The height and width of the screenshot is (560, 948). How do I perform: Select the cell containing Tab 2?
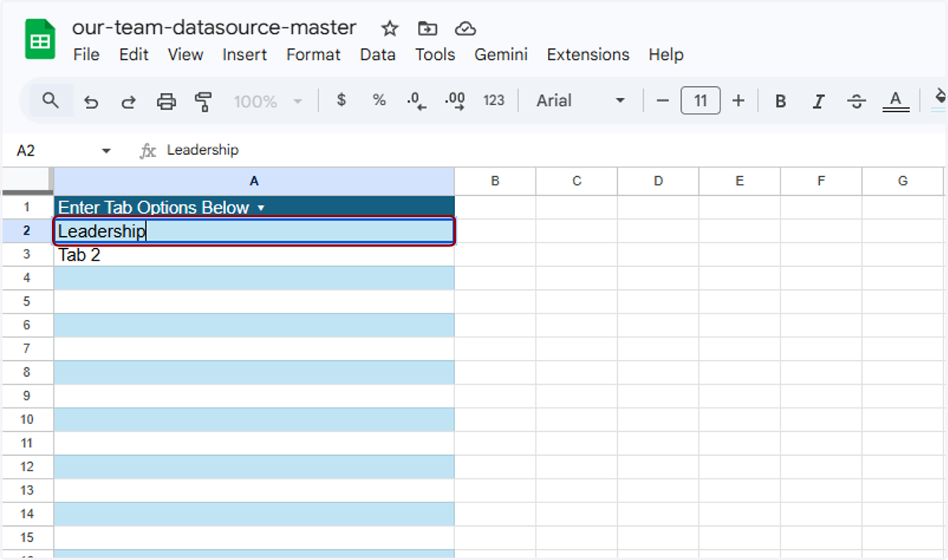pos(254,254)
